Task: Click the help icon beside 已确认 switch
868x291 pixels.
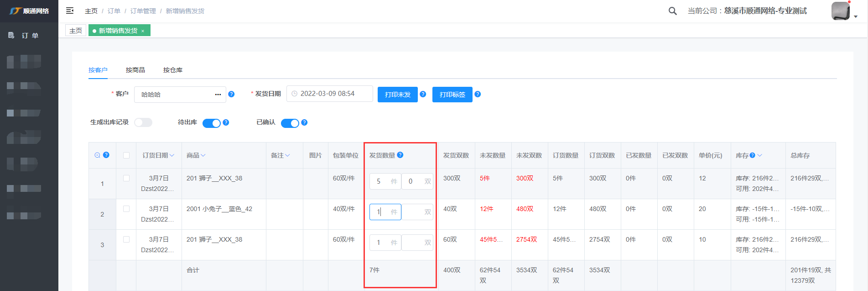Action: [304, 122]
